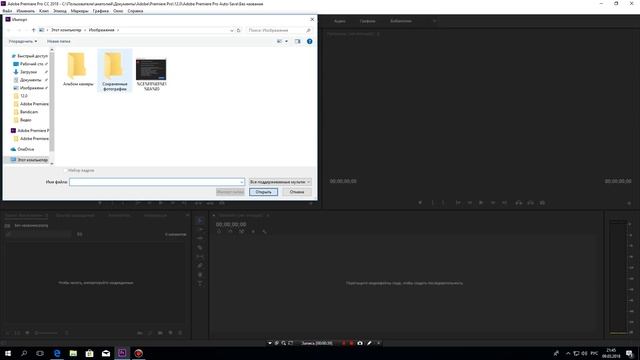Click the New Bin icon in Project panel
The image size is (640, 360).
pos(160,333)
